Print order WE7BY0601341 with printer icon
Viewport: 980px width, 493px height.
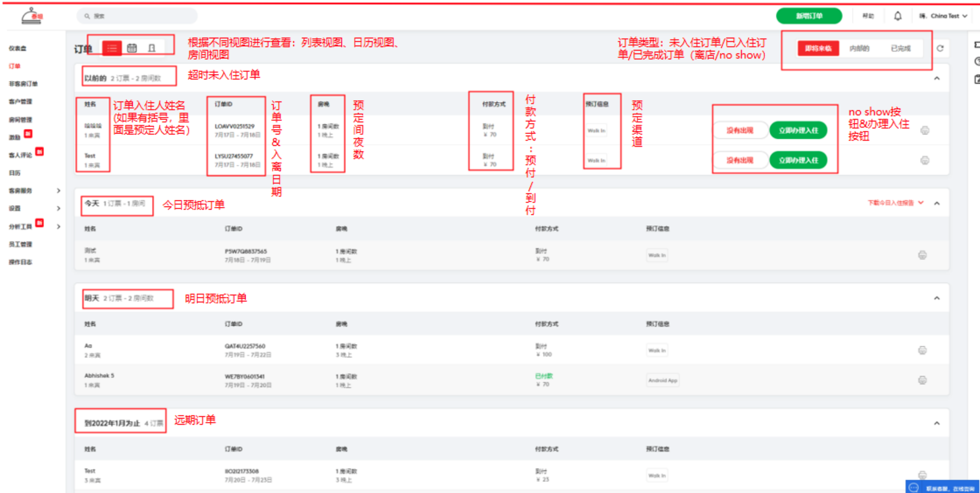(922, 380)
